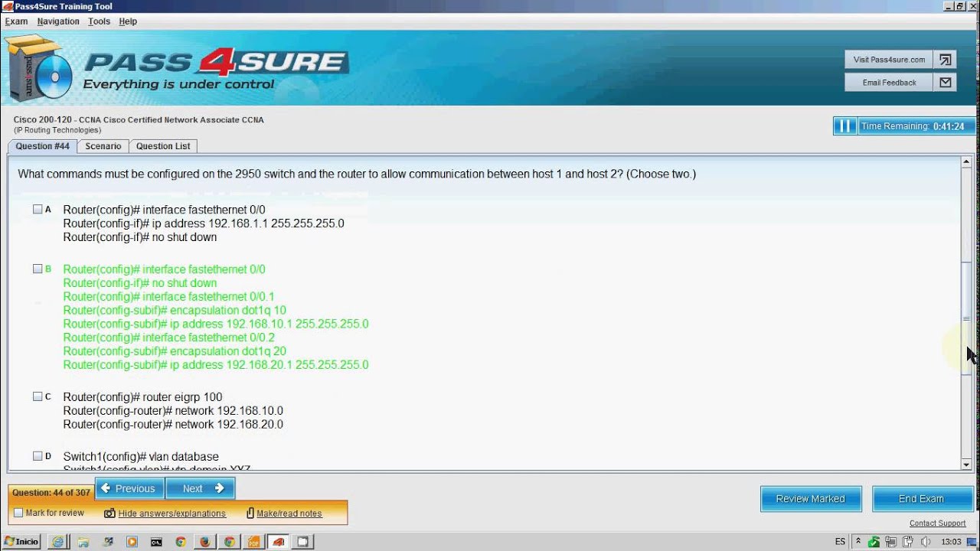Click the End Exam button

(x=922, y=499)
